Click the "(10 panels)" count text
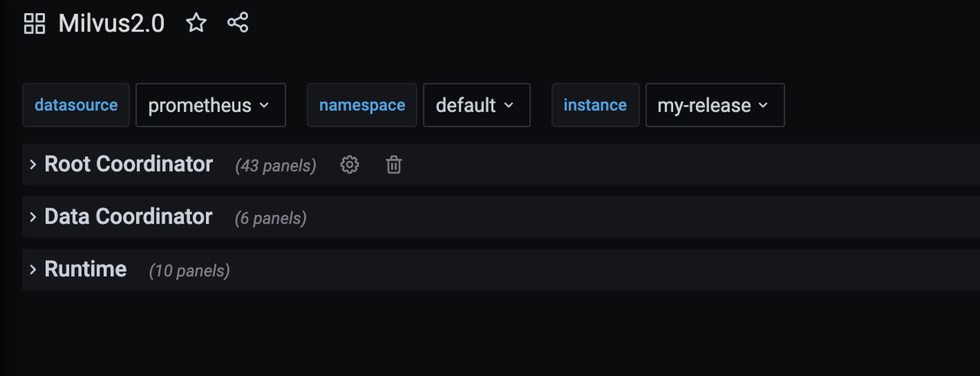Viewport: 980px width, 376px height. pyautogui.click(x=189, y=270)
